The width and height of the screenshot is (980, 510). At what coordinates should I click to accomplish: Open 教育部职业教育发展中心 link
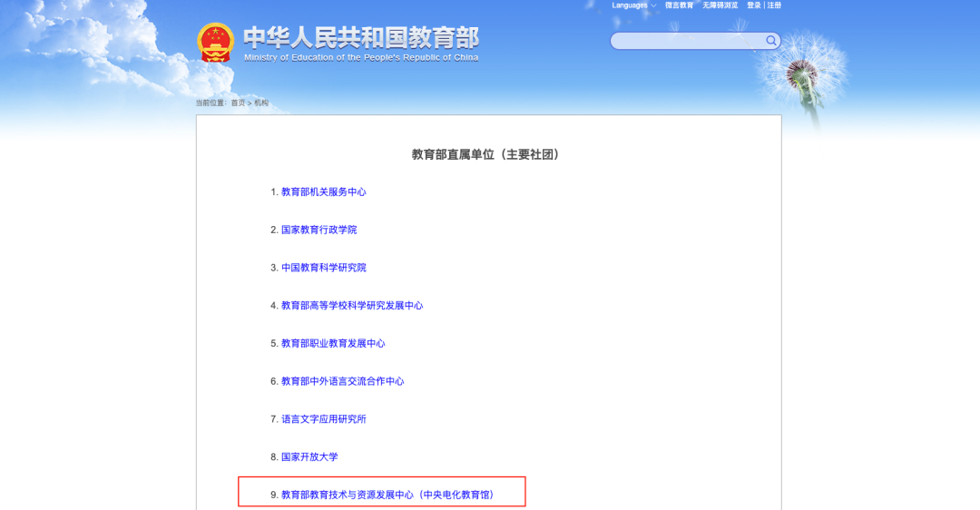pos(333,343)
